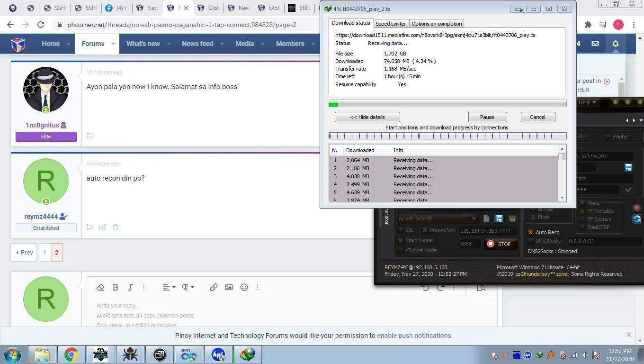Select the Psiphon radio option
The image size is (644, 364).
[608, 136]
